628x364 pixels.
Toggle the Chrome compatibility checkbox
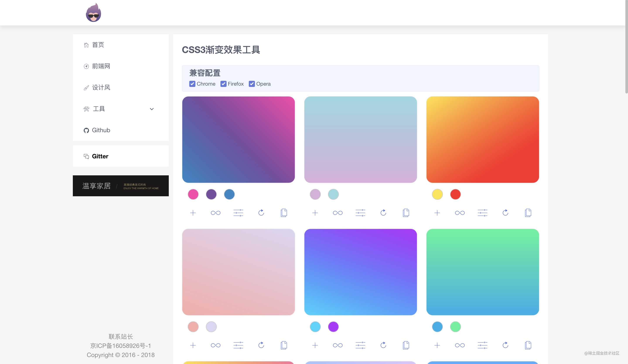coord(193,84)
